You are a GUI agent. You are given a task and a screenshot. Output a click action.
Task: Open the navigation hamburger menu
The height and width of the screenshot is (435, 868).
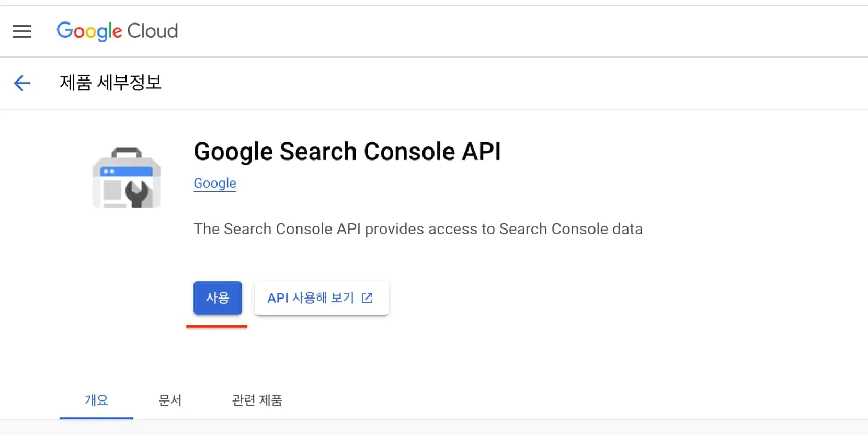22,31
